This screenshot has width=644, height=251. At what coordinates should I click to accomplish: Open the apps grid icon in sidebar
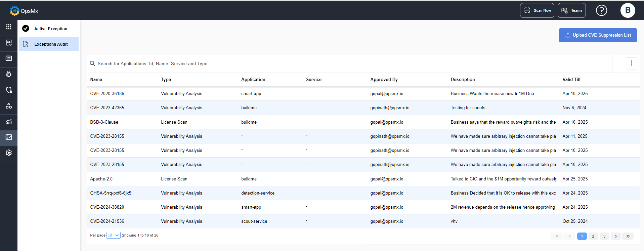[9, 27]
